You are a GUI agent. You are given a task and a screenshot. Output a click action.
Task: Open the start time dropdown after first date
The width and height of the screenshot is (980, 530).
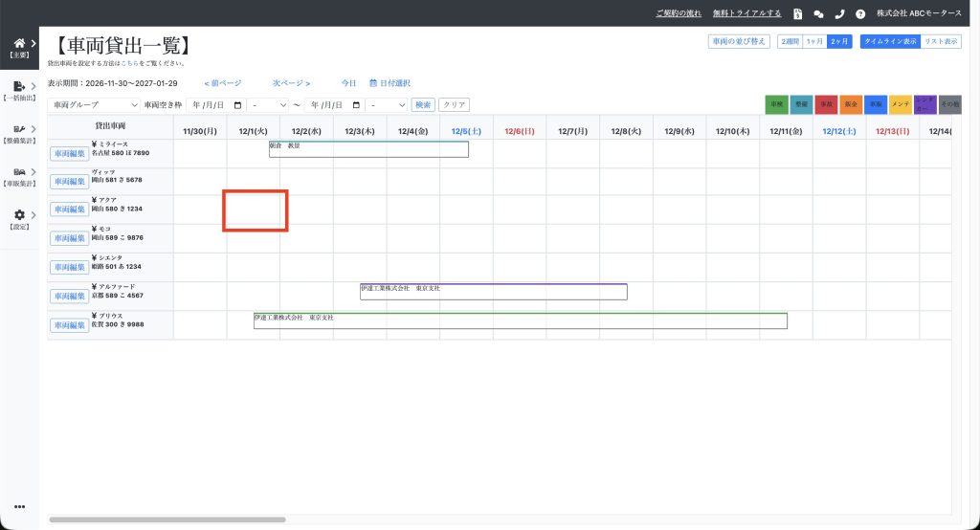tap(268, 104)
